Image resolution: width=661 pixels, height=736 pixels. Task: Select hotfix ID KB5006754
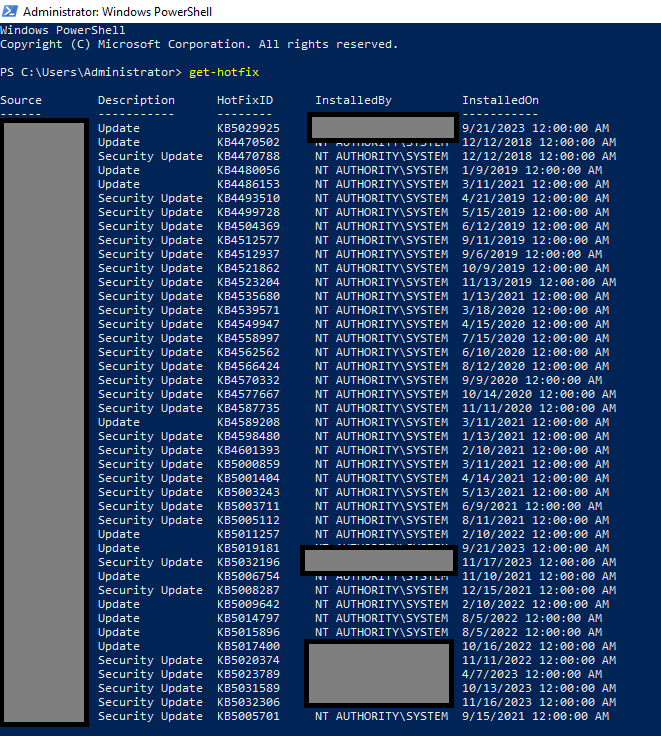(248, 576)
